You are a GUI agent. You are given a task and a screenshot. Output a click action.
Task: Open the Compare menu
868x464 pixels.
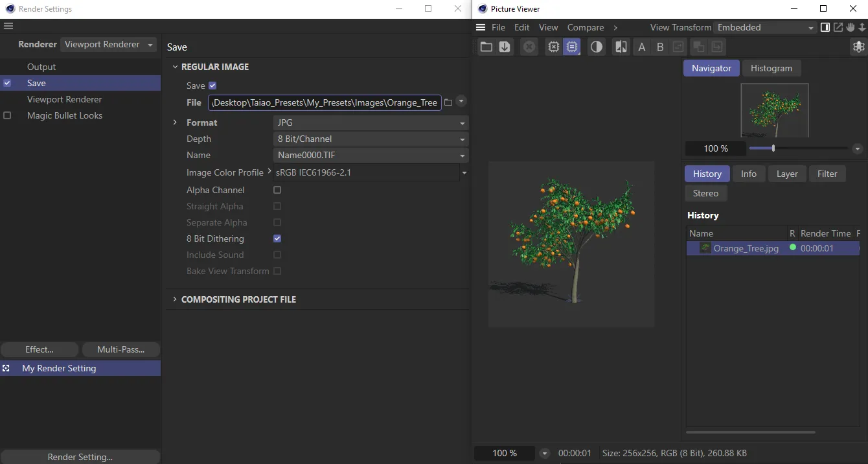pos(585,27)
